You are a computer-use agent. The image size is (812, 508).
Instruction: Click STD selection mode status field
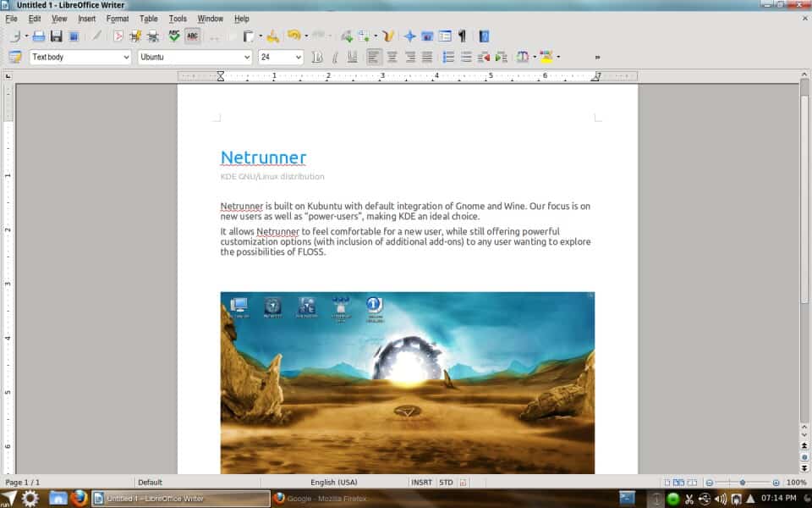(x=446, y=483)
